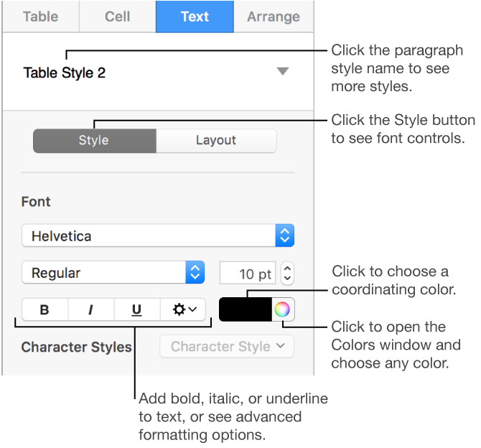Switch to the Cell tab

[x=118, y=17]
